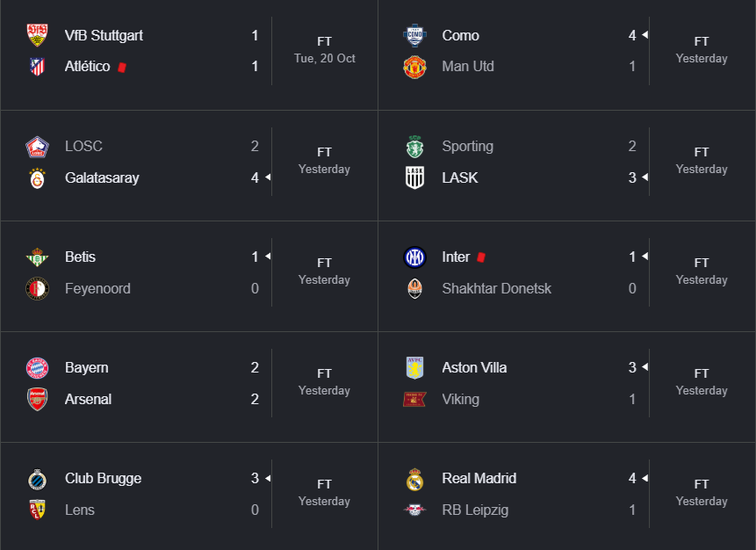Click the Aston Villa crest

tap(414, 368)
